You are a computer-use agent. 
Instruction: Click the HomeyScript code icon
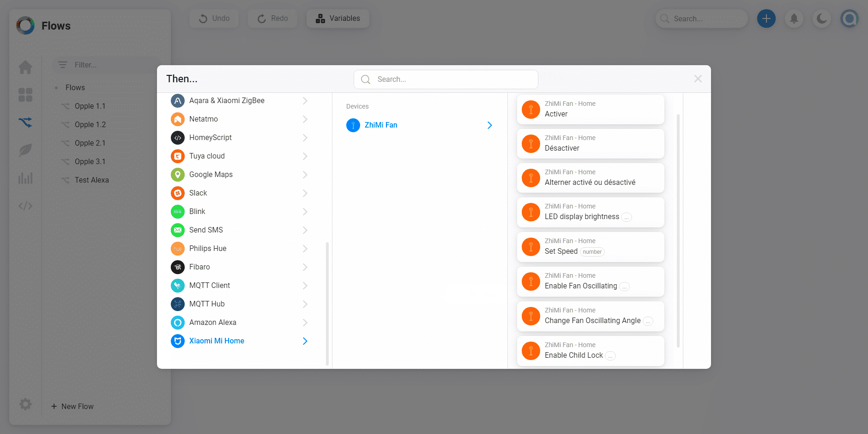(x=178, y=138)
